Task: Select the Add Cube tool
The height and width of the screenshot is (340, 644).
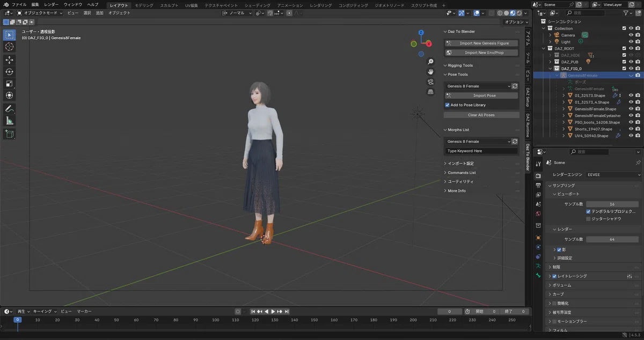Action: [9, 134]
